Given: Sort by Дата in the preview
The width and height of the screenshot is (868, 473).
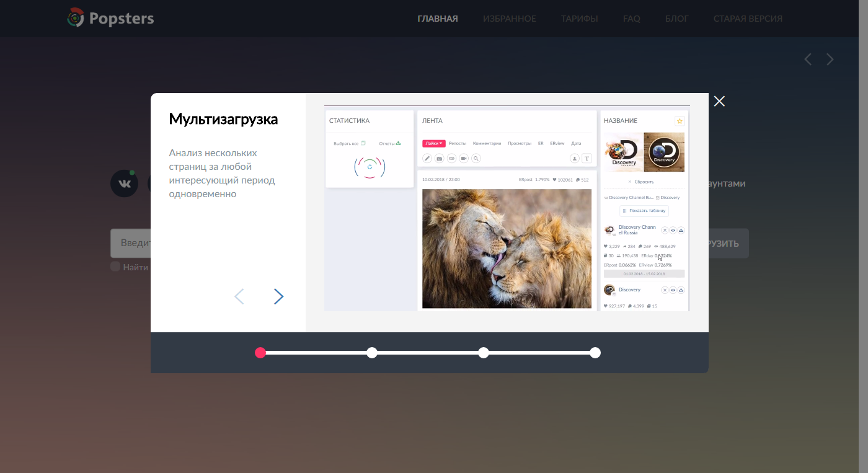Looking at the screenshot, I should pyautogui.click(x=576, y=143).
